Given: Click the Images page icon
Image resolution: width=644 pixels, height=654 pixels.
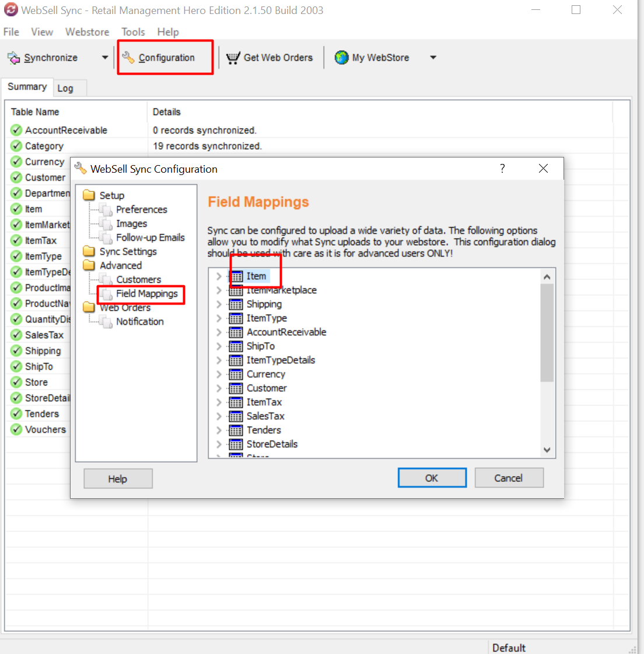Looking at the screenshot, I should 107,224.
